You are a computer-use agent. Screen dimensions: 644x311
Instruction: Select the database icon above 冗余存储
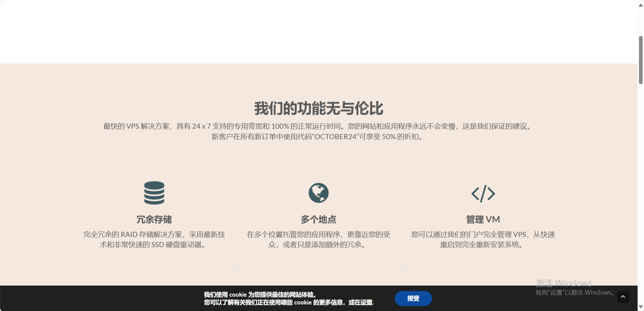[154, 193]
